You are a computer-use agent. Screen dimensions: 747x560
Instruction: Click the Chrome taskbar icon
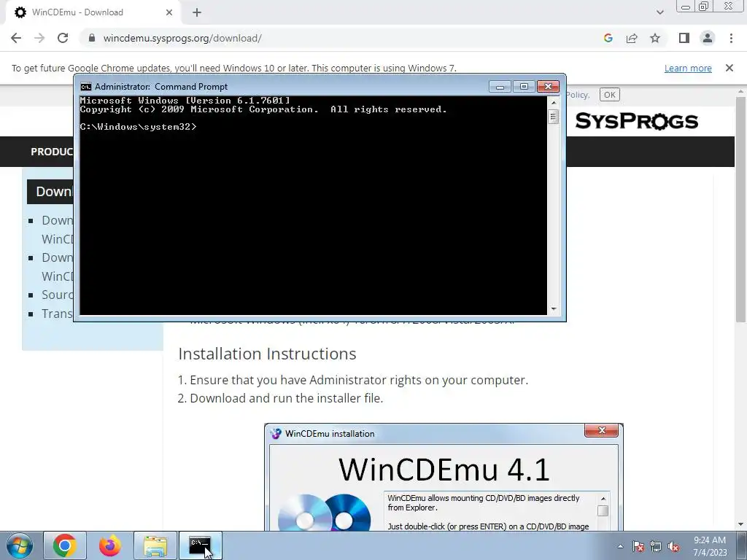pos(65,545)
